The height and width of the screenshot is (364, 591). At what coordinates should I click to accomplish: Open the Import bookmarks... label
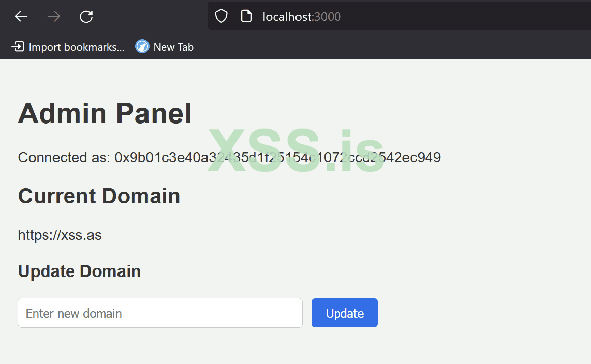coord(76,47)
